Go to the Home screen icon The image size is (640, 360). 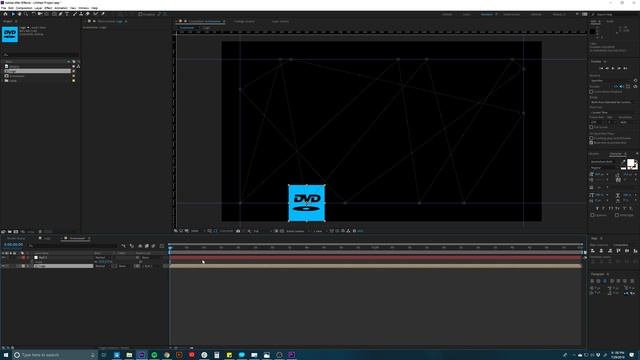5,14
